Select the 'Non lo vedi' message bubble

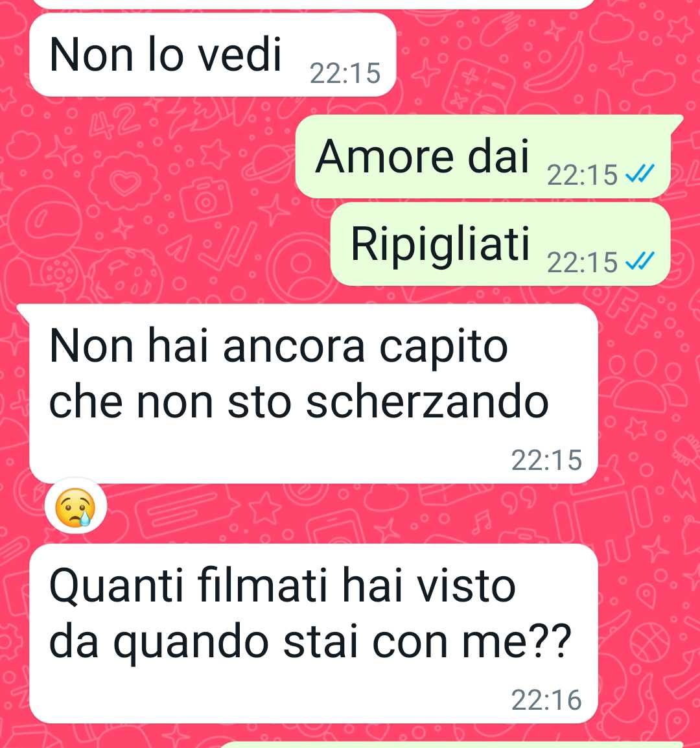point(213,55)
